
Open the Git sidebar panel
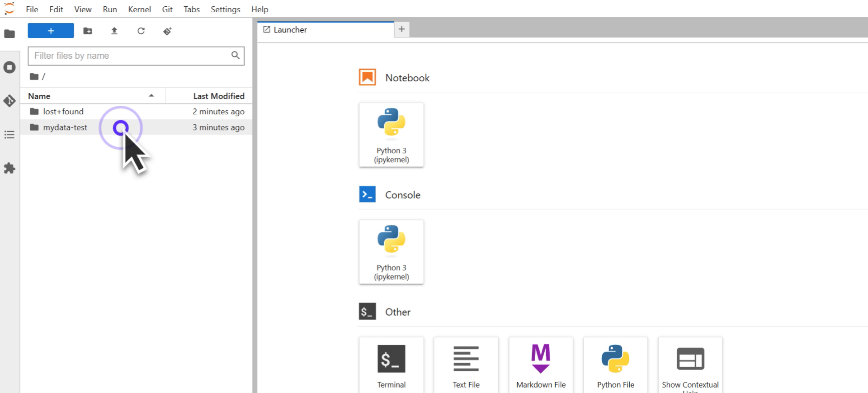click(9, 101)
